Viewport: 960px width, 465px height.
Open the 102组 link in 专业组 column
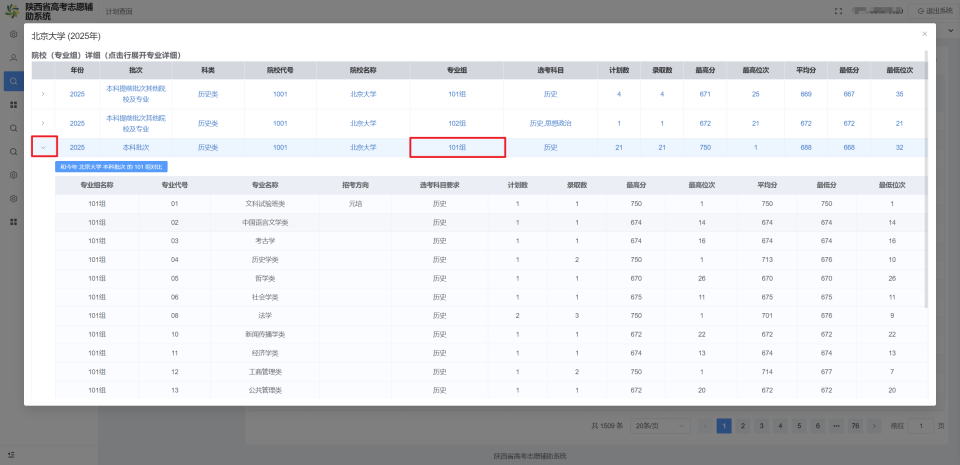point(457,123)
